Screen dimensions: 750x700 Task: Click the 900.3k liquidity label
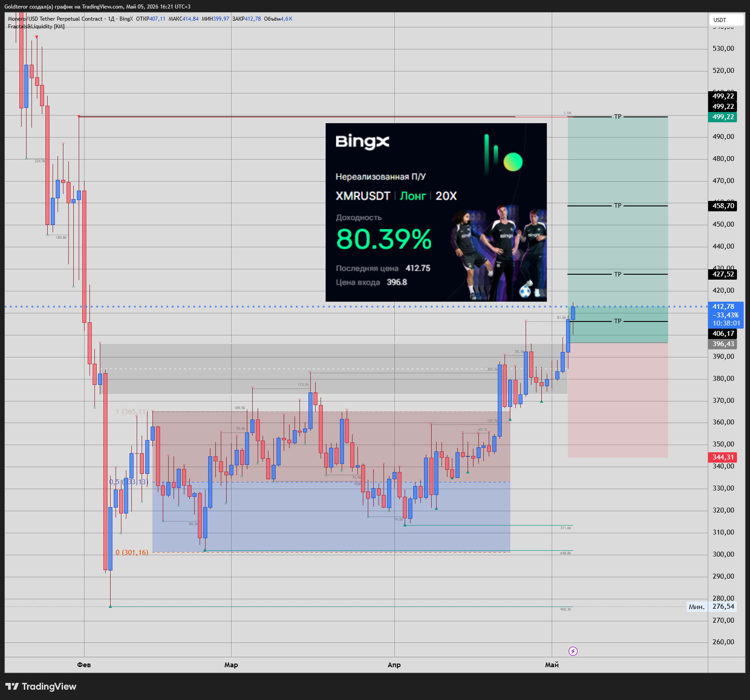click(566, 610)
